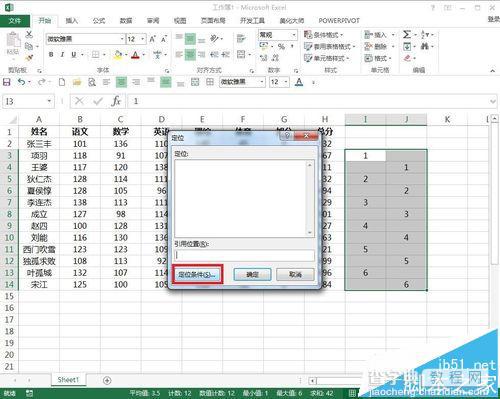
Task: Click the Increase Indent icon
Action: pos(226,54)
